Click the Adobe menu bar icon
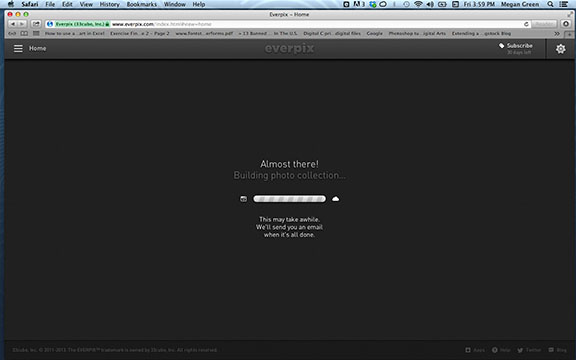 [x=359, y=4]
